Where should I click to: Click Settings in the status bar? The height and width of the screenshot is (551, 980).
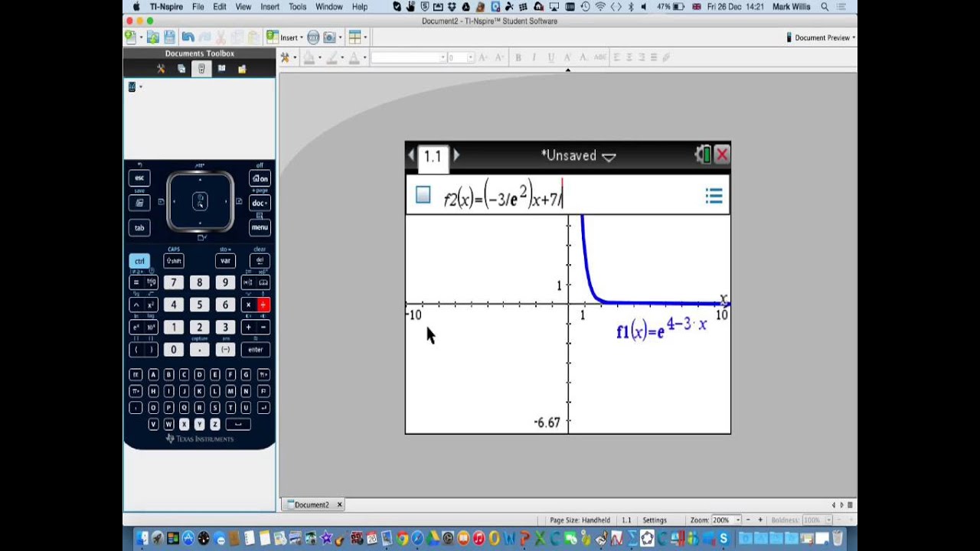point(655,520)
